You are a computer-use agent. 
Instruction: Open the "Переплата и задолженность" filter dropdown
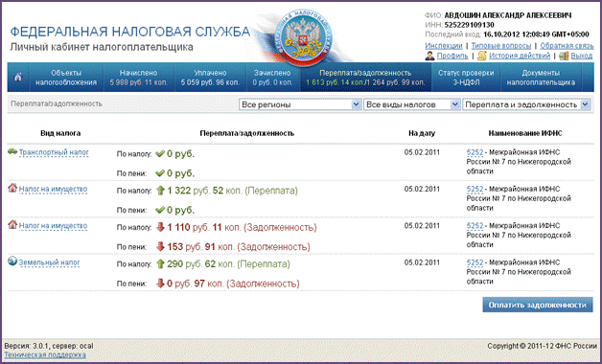click(526, 104)
